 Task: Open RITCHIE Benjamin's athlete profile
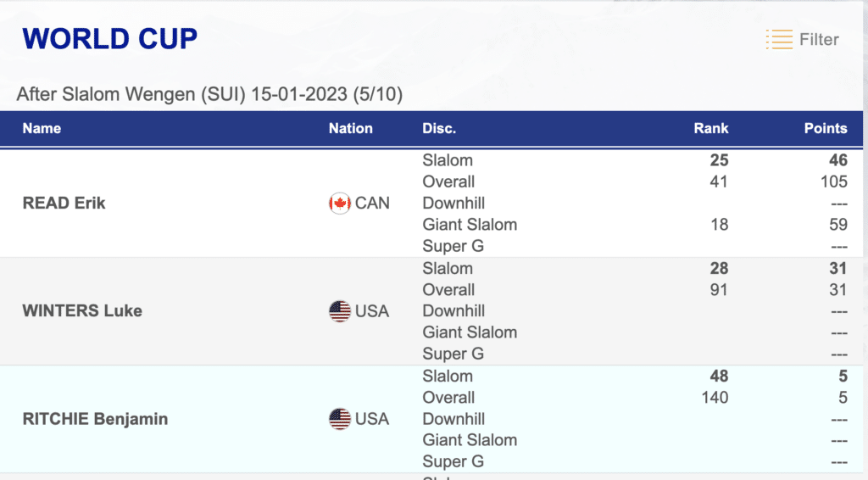tap(95, 419)
